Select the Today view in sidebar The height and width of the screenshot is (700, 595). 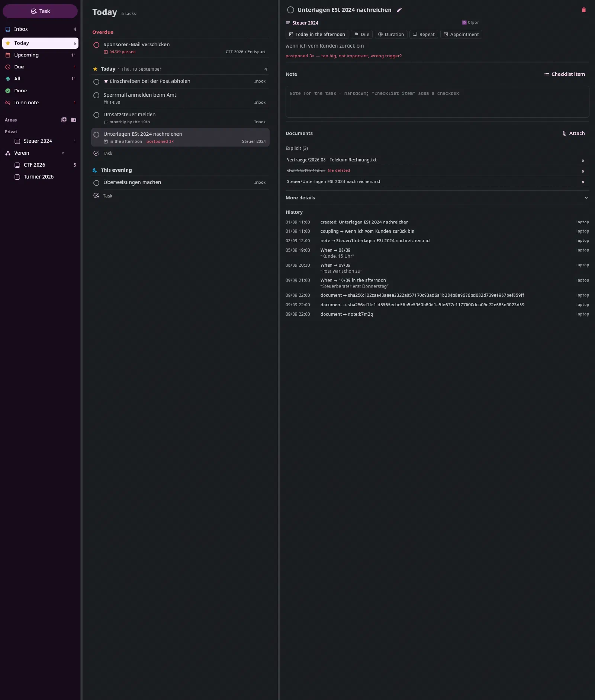pos(40,43)
